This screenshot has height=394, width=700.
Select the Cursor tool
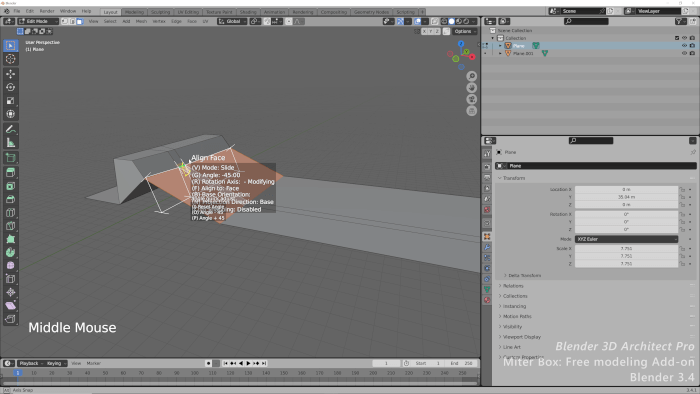[11, 59]
